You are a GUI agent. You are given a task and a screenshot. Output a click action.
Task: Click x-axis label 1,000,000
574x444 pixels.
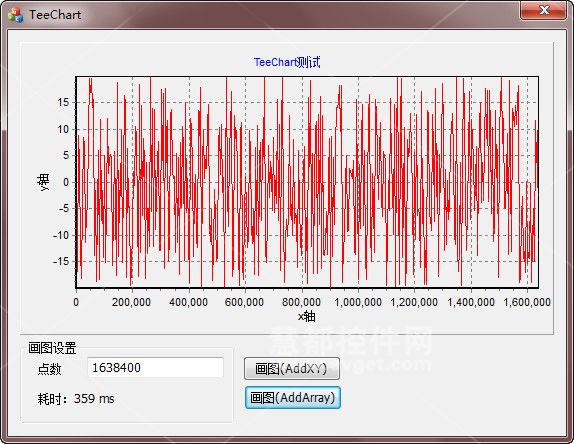pos(358,302)
